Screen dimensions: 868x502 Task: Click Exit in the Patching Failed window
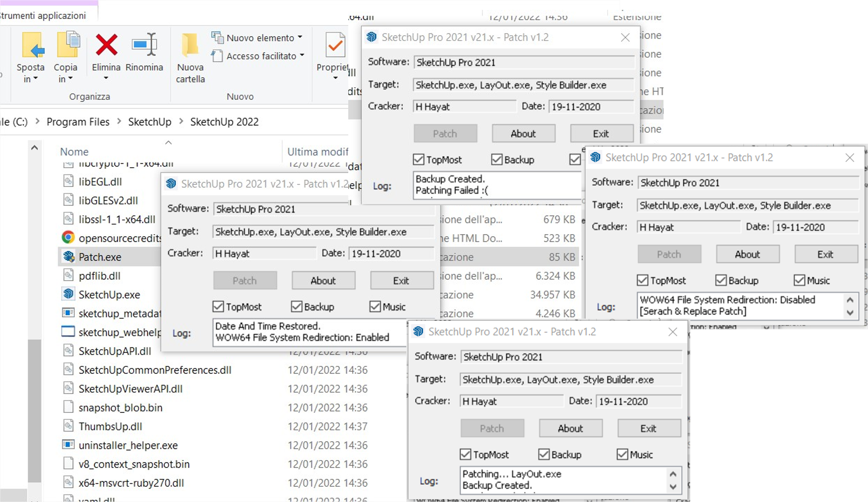pyautogui.click(x=601, y=133)
